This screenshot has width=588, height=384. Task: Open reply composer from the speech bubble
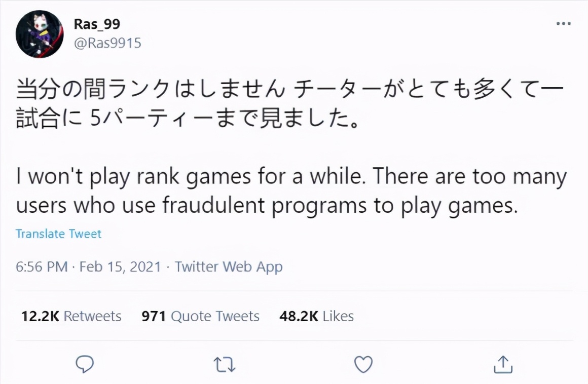pyautogui.click(x=85, y=363)
